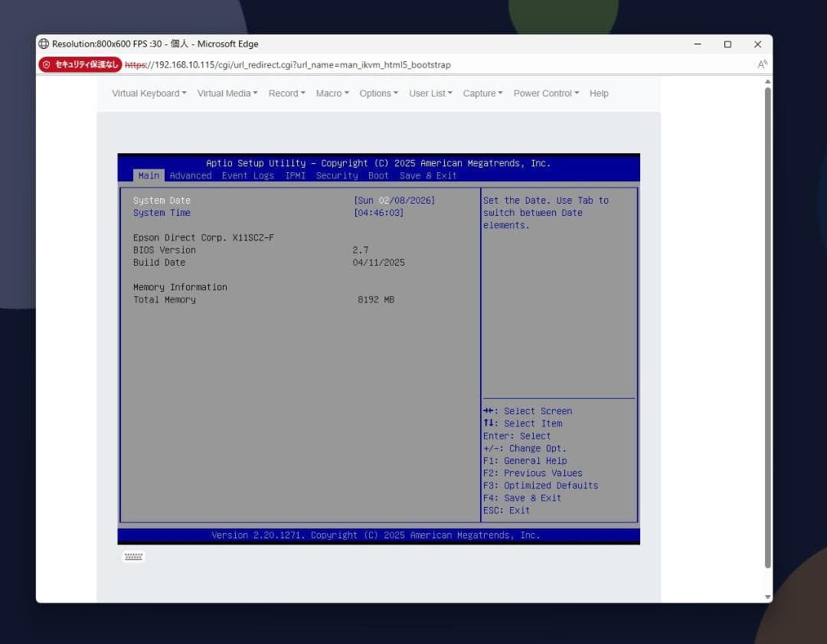Expand the User List dropdown

[430, 93]
